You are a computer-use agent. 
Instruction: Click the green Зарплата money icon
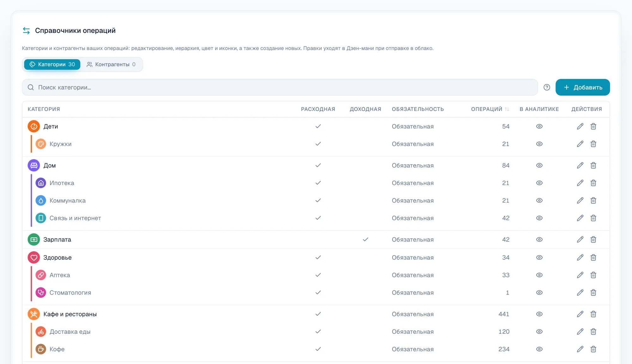(34, 240)
